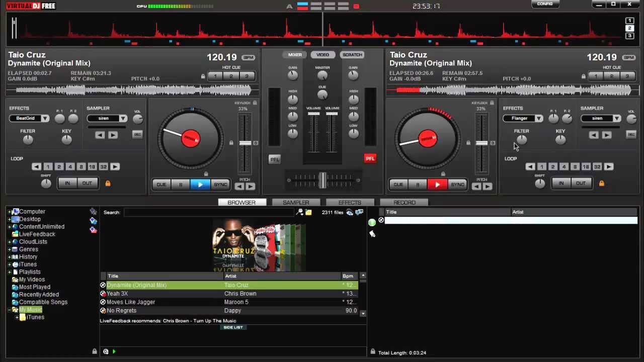Toggle the left deck keylock padlock
644x362 pixels.
255,103
